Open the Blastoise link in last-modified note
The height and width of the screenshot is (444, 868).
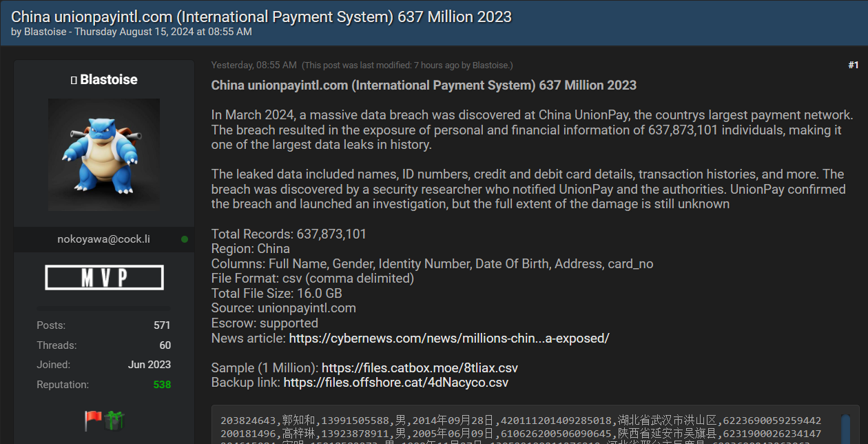pos(489,65)
